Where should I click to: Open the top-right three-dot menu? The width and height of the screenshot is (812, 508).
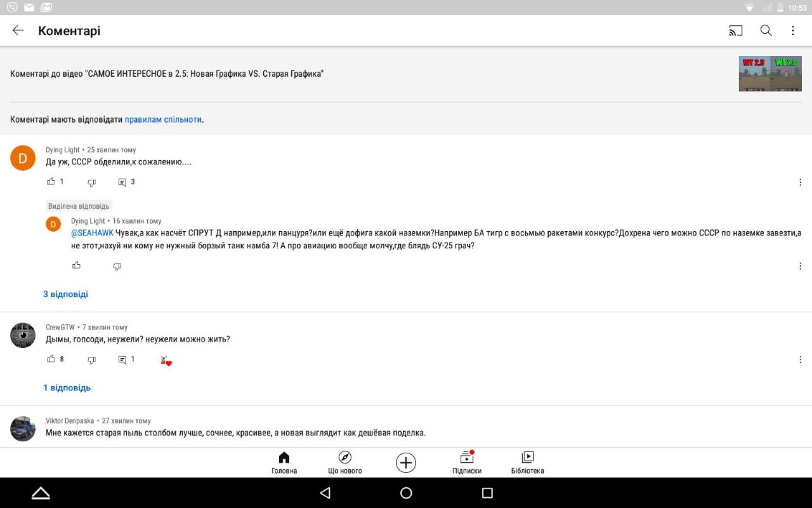(793, 30)
